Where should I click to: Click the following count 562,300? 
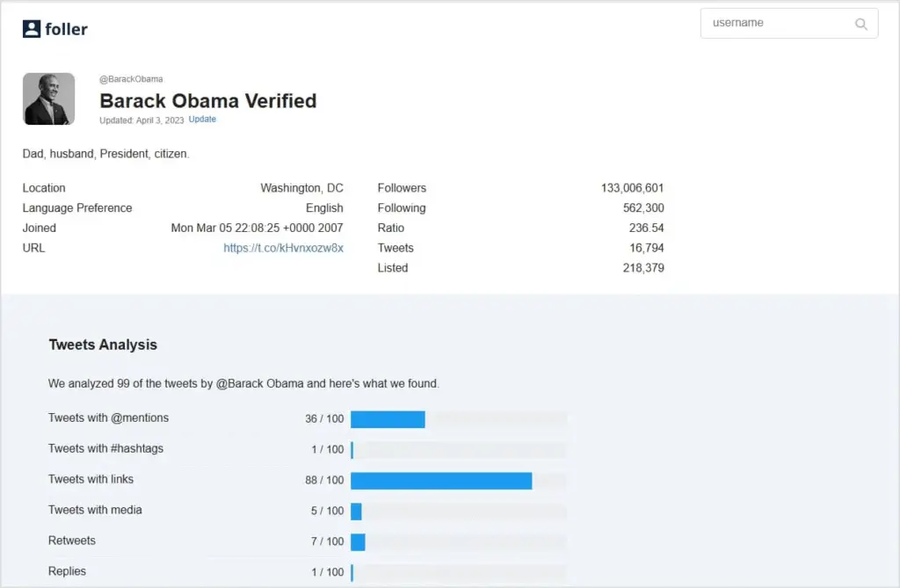643,208
